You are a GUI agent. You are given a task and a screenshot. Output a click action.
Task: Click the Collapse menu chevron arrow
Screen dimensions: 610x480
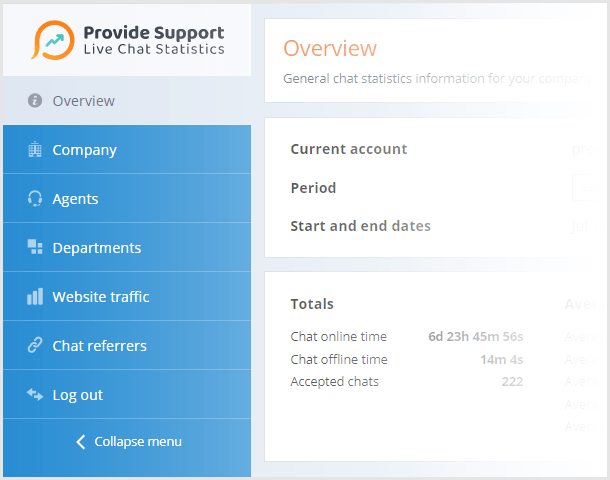[81, 442]
